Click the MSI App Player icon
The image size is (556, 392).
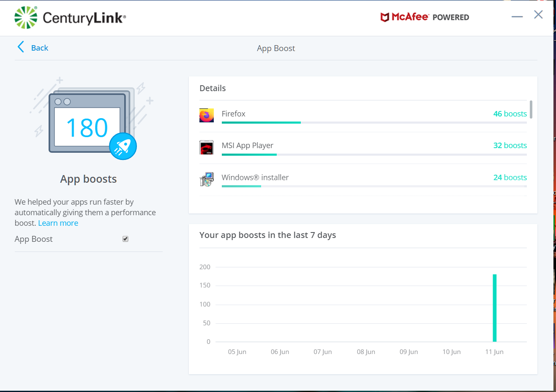pos(207,147)
